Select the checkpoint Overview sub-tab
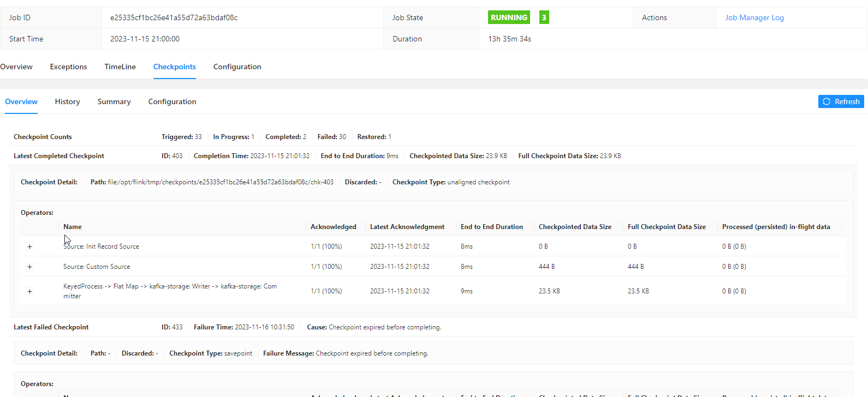The height and width of the screenshot is (397, 868). [21, 101]
